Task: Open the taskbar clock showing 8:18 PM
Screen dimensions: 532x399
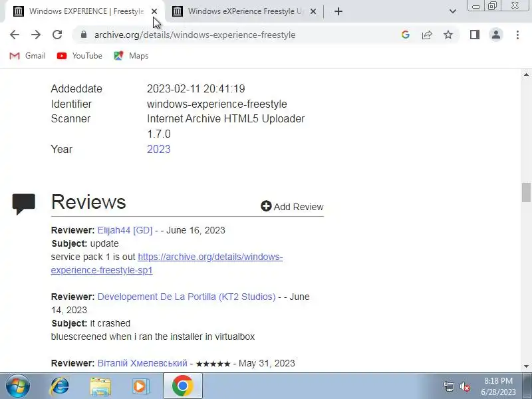Action: click(498, 386)
